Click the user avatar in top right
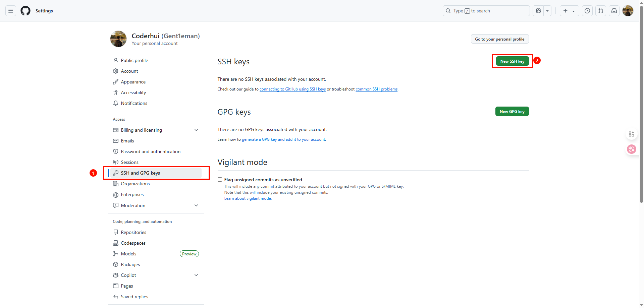 [628, 11]
